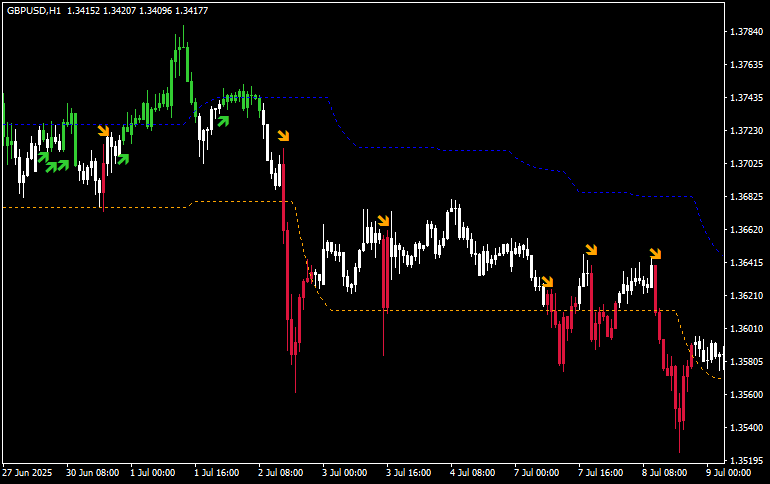Click the 27 Jun 2025 date label
This screenshot has height=484, width=770.
(27, 473)
